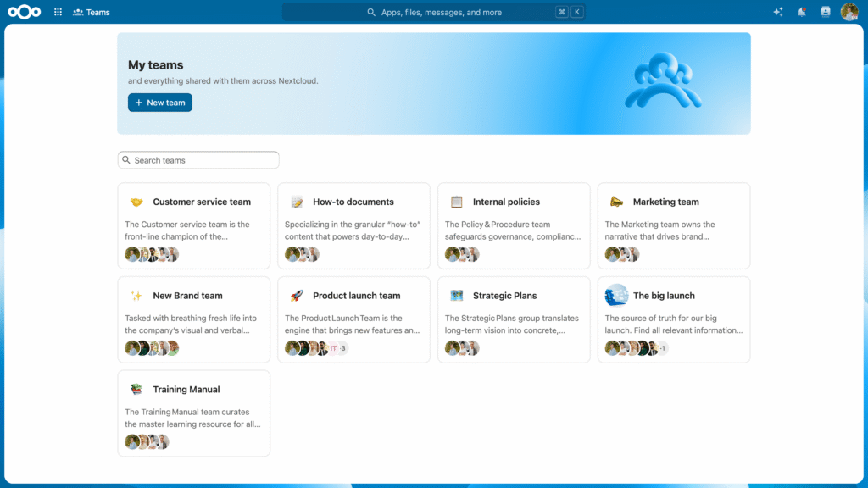Click the Nextcloud logo

click(x=25, y=12)
